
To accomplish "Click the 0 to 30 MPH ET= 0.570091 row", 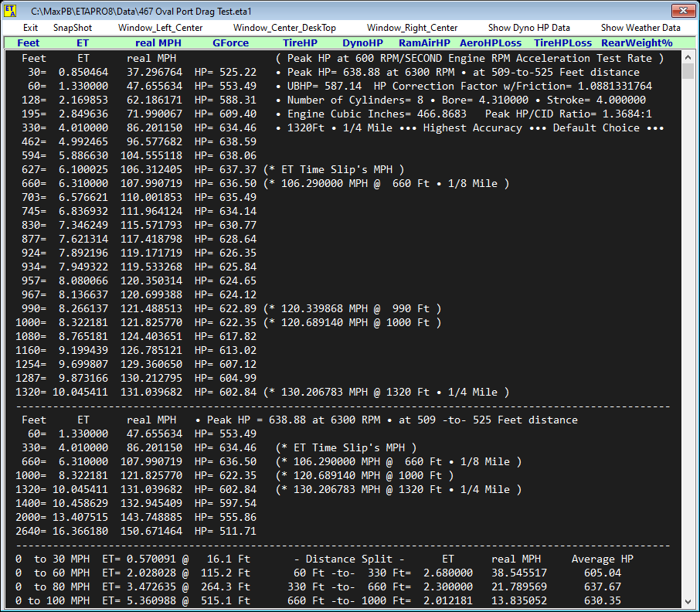I will pyautogui.click(x=133, y=559).
